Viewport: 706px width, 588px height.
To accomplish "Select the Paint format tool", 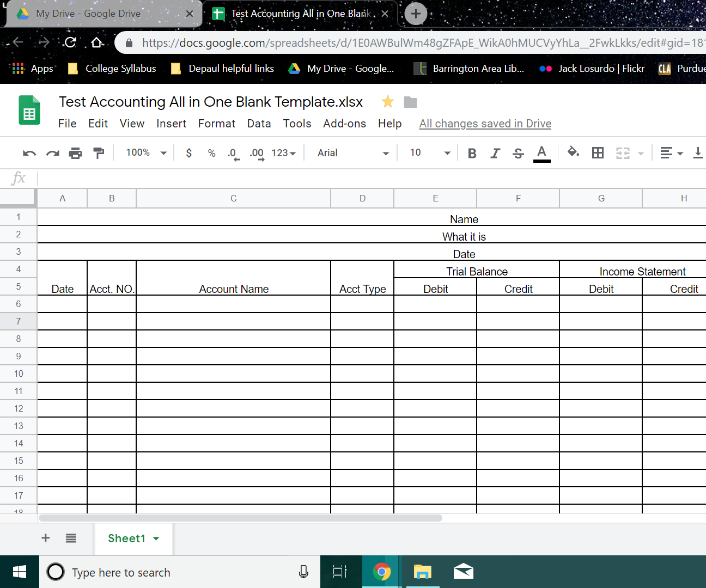I will coord(98,152).
